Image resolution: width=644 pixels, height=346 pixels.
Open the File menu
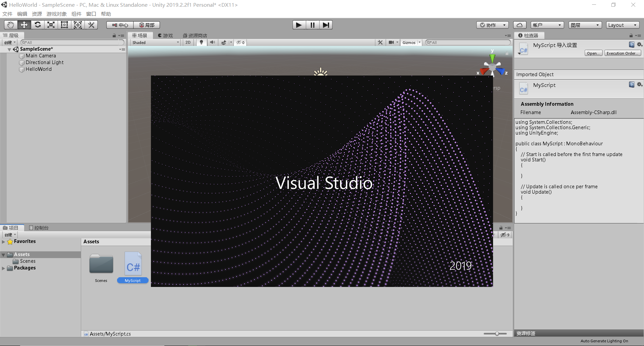click(x=7, y=14)
